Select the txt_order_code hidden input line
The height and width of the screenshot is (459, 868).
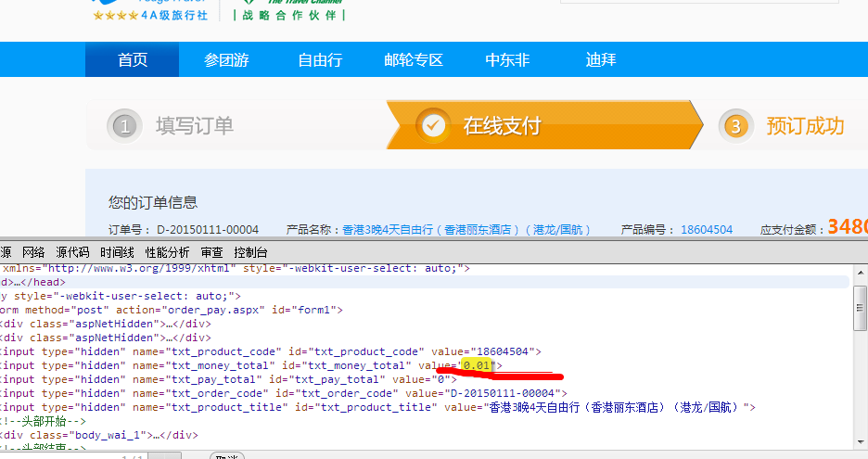click(x=284, y=393)
